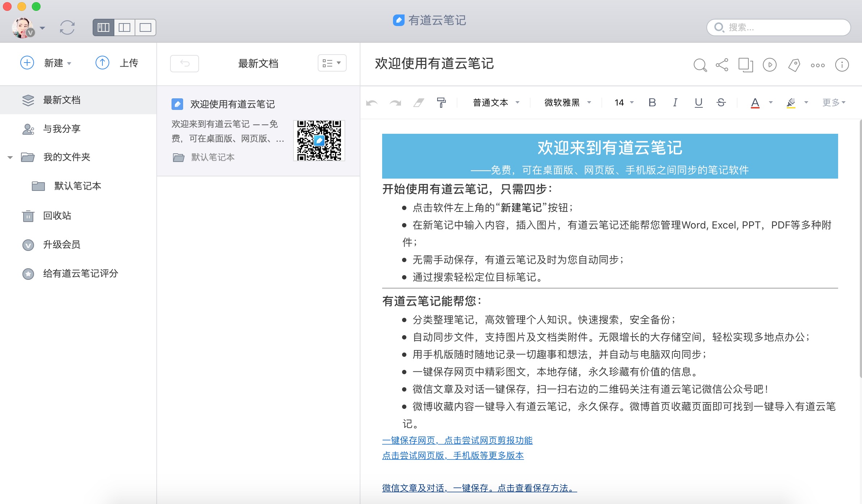Open the 一键保存网页 clipping link
Viewport: 862px width, 504px height.
(457, 440)
